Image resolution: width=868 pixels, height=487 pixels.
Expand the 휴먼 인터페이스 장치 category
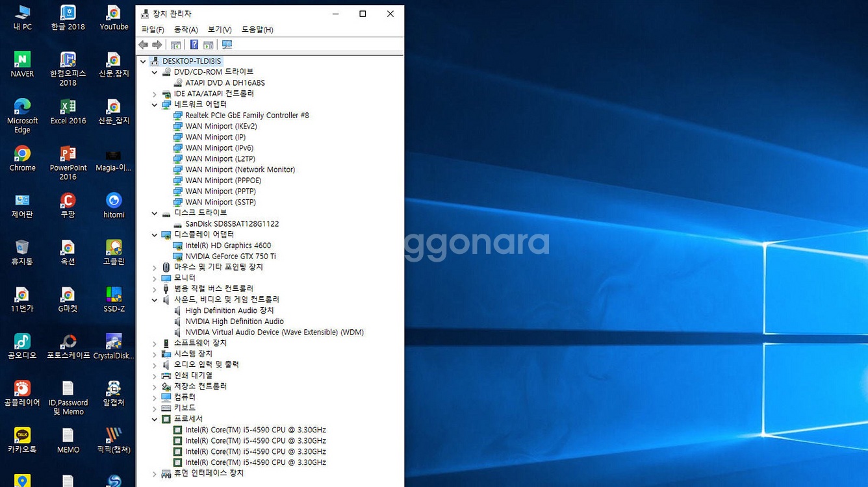click(155, 473)
